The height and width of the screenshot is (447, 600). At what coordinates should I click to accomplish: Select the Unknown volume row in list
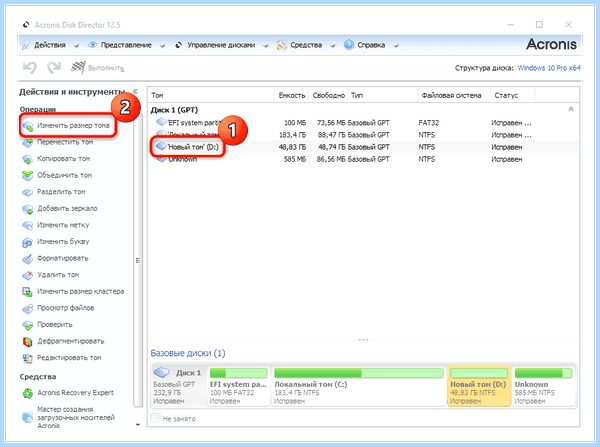tap(364, 159)
